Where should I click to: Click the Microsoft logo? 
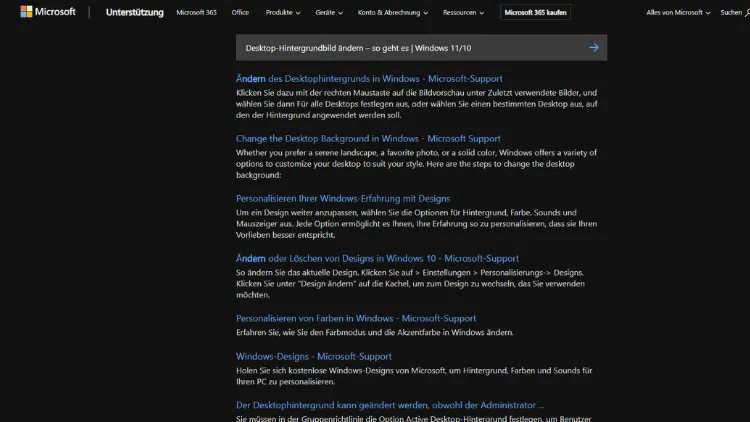48,12
